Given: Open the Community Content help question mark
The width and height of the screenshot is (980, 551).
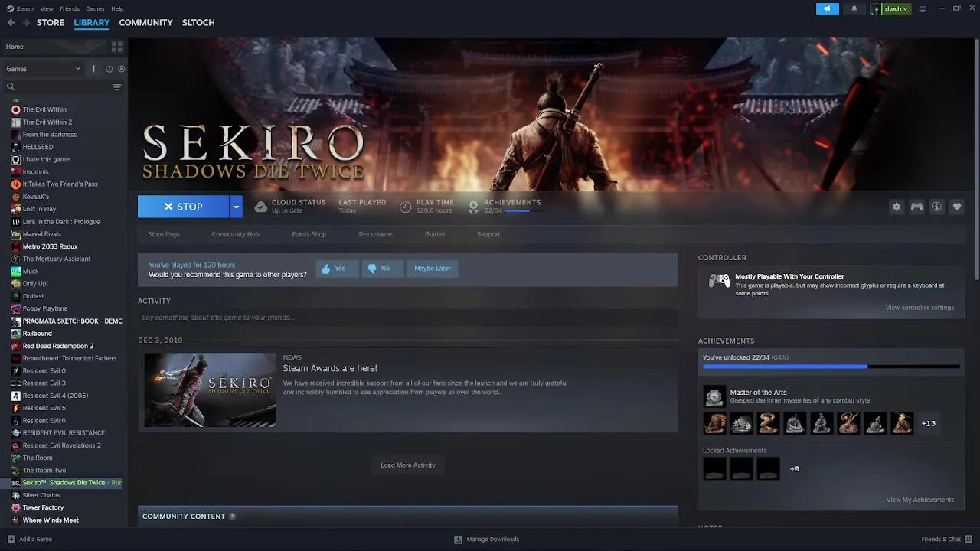Looking at the screenshot, I should [232, 517].
